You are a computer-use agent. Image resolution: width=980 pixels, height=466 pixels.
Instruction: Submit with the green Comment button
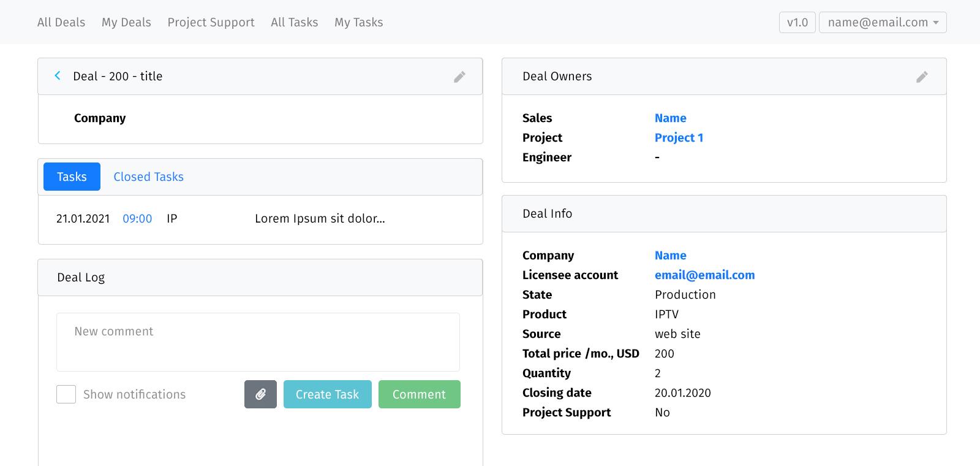(419, 394)
